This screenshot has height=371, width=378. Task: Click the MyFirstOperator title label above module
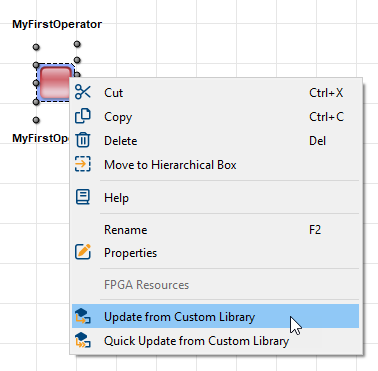57,24
